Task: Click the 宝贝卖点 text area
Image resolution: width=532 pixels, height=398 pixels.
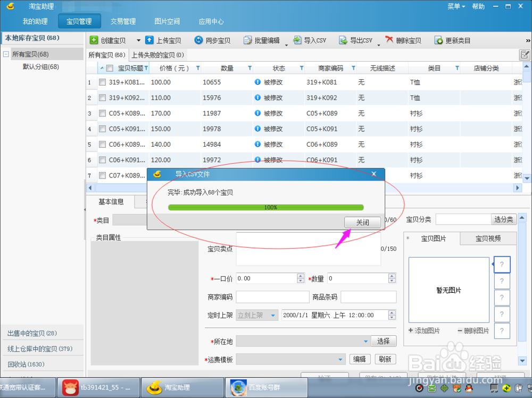Action: (x=308, y=249)
